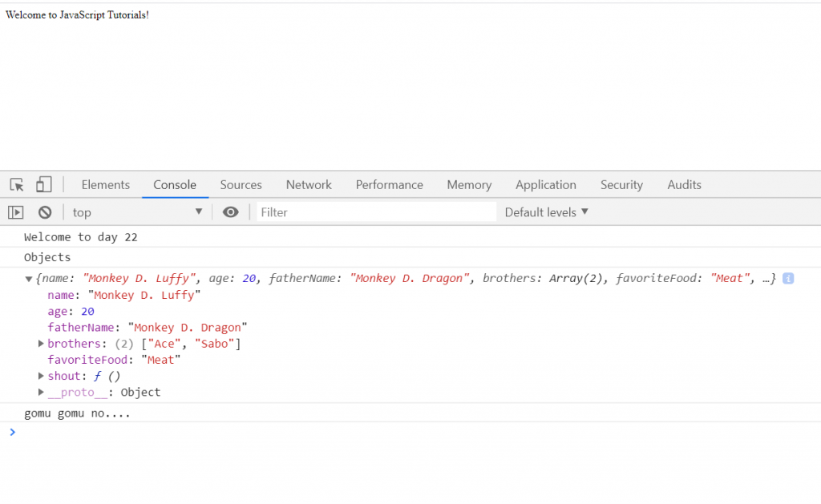Open the Elements tab
The image size is (821, 504).
point(105,185)
